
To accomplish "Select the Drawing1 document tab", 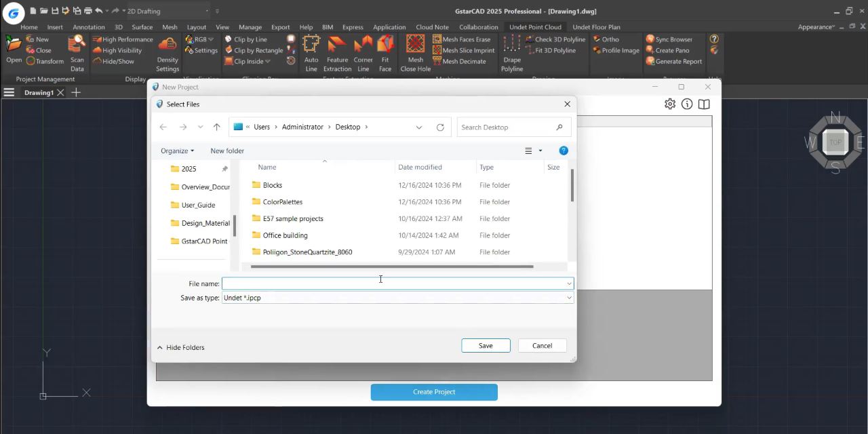I will [39, 92].
